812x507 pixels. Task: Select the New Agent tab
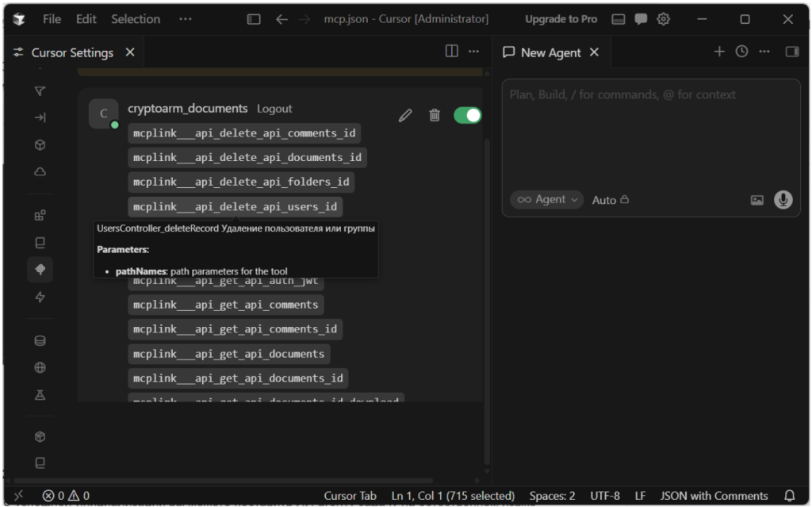tap(550, 52)
